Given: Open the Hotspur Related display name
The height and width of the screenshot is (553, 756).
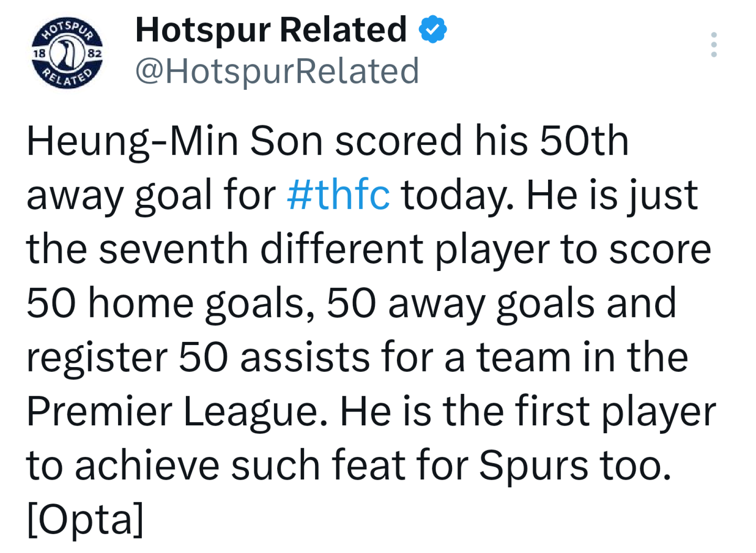Looking at the screenshot, I should 271,30.
